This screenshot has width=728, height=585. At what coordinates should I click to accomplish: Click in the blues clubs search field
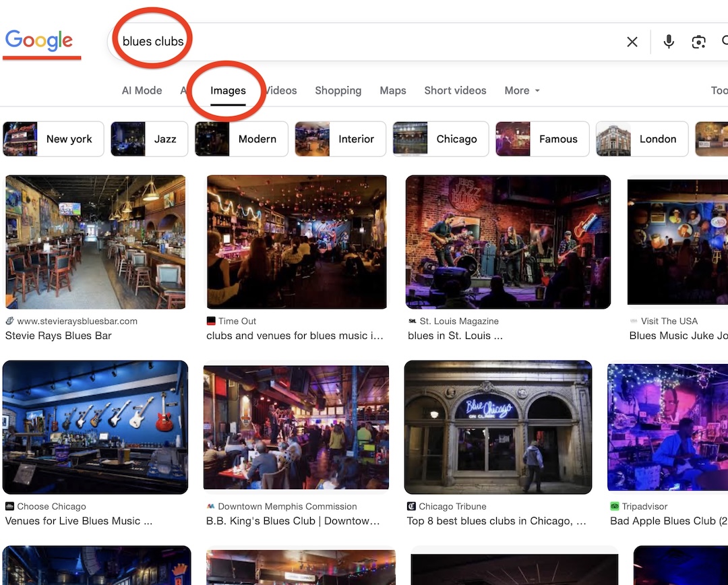(x=371, y=42)
